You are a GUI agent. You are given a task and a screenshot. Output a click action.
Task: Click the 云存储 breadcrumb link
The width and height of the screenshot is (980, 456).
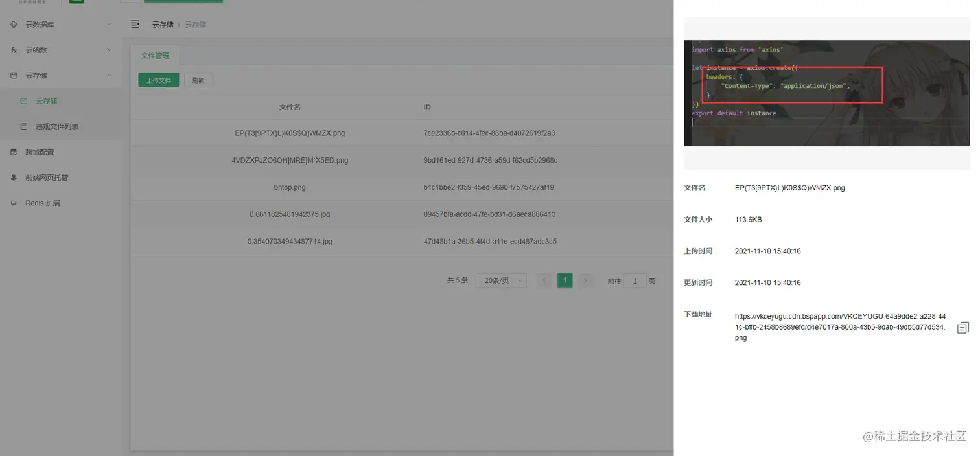(163, 25)
